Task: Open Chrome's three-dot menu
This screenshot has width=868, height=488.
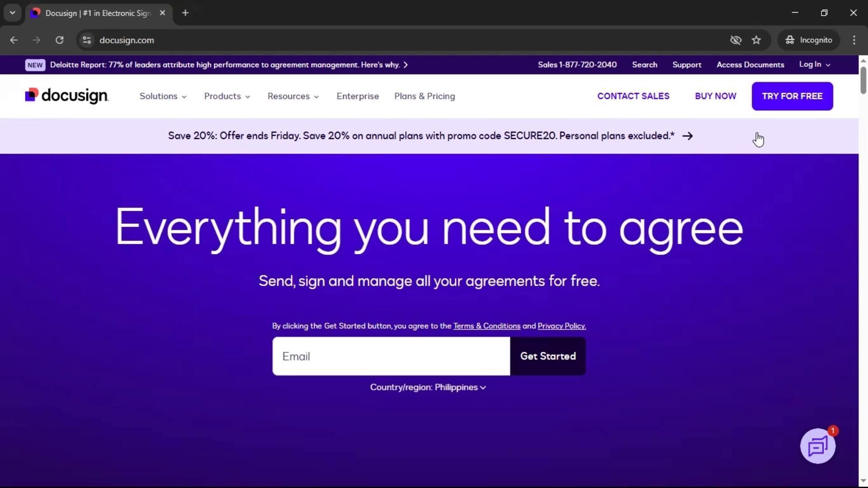Action: point(854,40)
